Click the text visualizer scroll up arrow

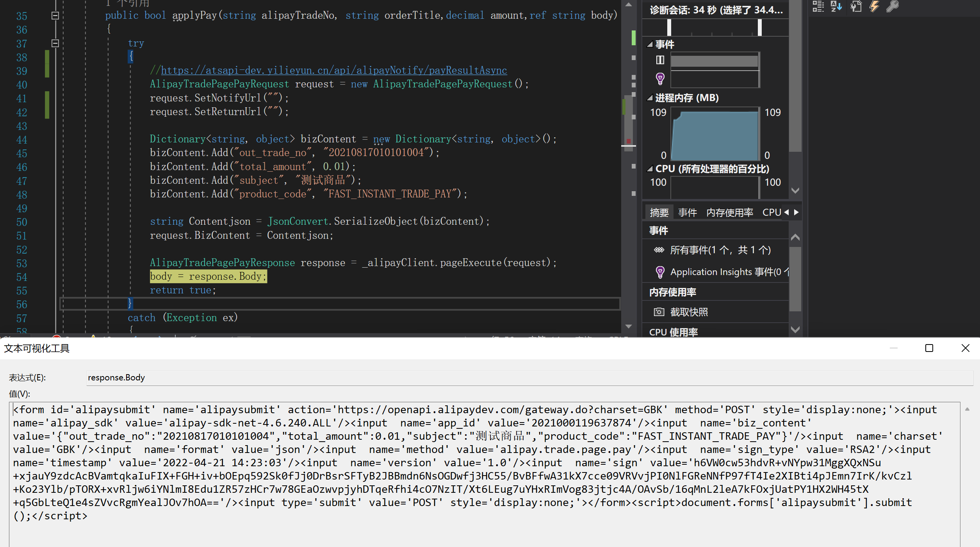click(967, 409)
